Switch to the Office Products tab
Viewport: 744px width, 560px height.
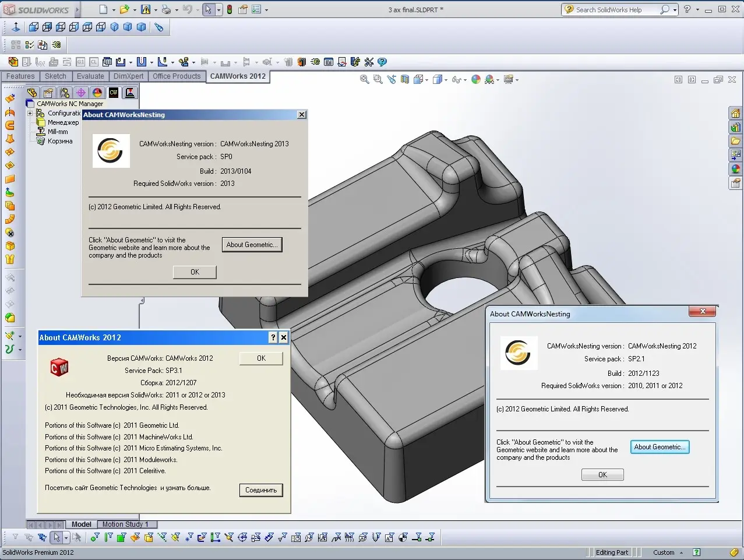click(177, 76)
